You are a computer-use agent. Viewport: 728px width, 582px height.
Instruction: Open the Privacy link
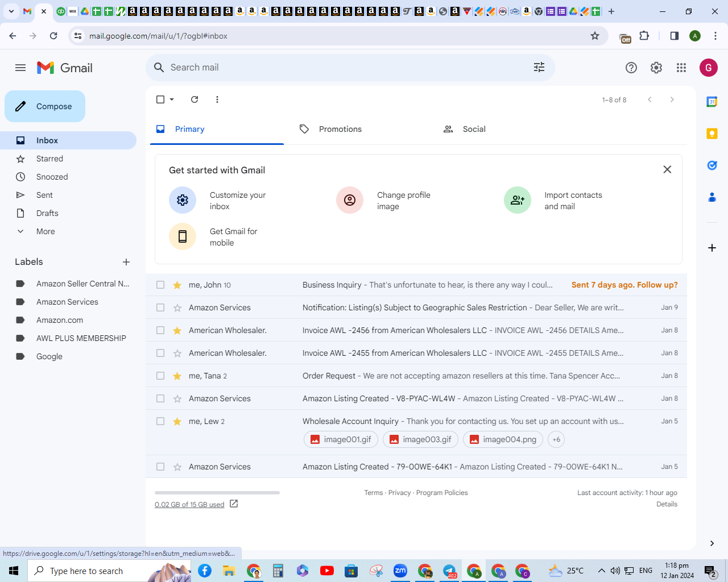(399, 493)
